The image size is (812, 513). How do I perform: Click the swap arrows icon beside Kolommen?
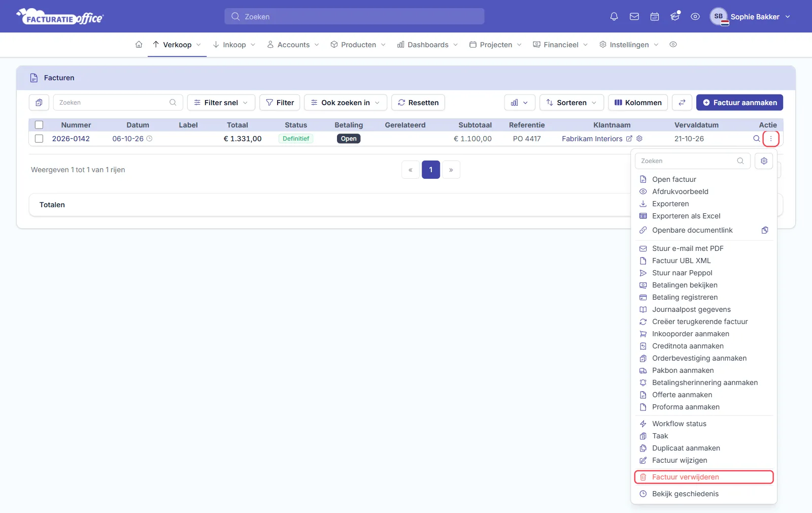click(x=682, y=103)
